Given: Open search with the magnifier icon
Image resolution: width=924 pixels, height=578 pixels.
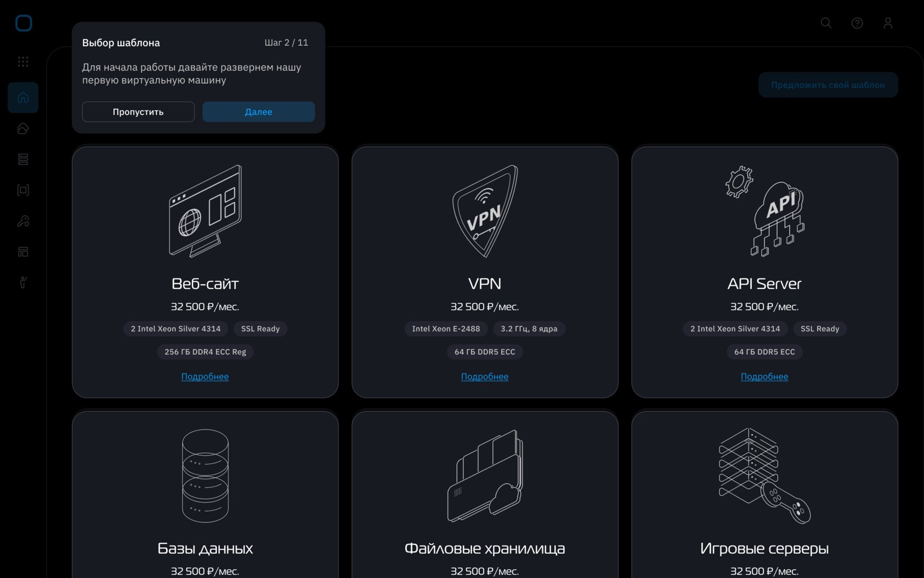Looking at the screenshot, I should pos(826,23).
